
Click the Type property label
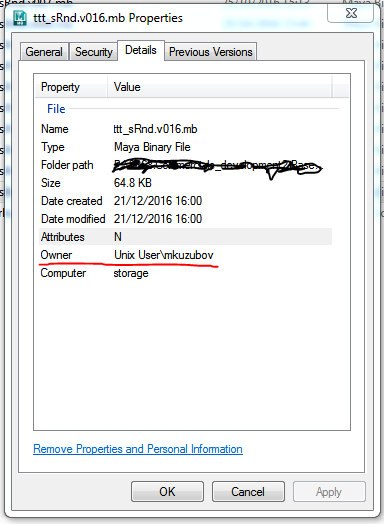coord(53,147)
